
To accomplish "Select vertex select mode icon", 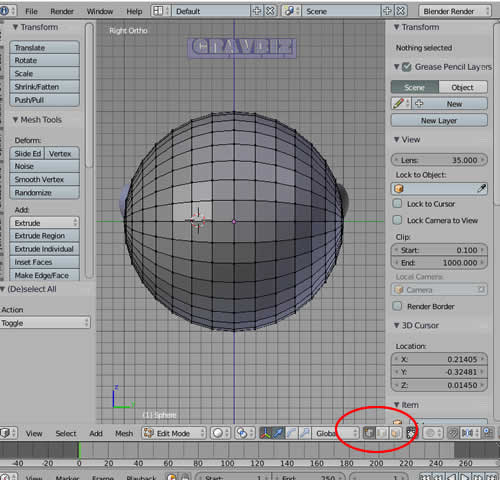I will 369,433.
